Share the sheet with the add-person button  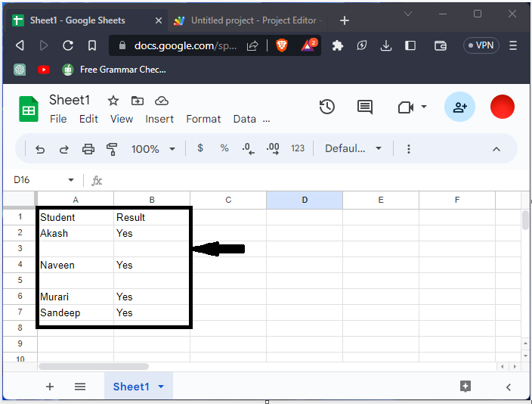coord(459,107)
